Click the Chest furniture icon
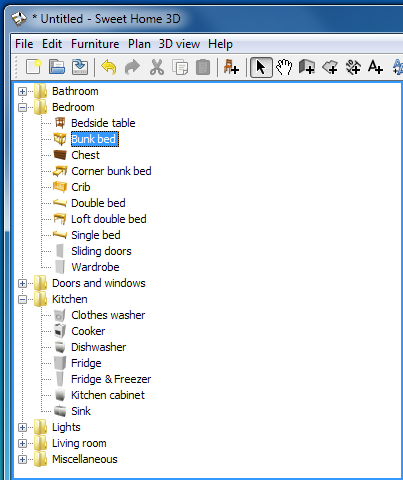This screenshot has width=403, height=480. pyautogui.click(x=60, y=155)
